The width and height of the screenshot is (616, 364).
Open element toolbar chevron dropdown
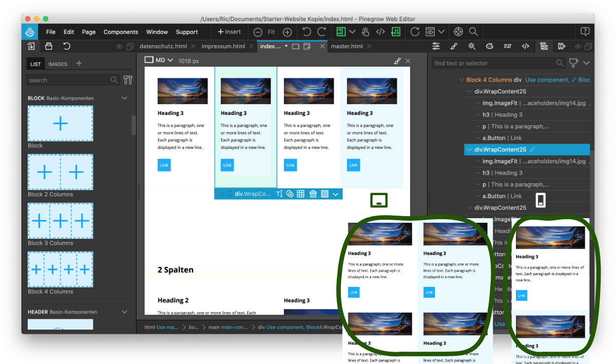tap(336, 194)
